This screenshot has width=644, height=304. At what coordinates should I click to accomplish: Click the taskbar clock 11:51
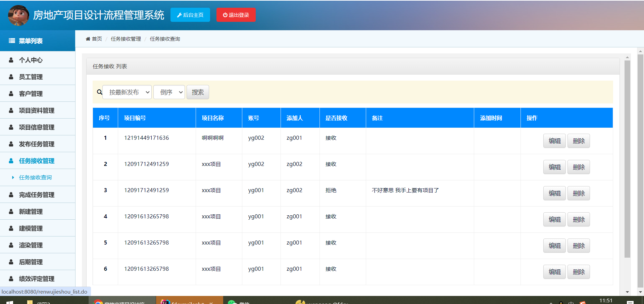point(606,301)
